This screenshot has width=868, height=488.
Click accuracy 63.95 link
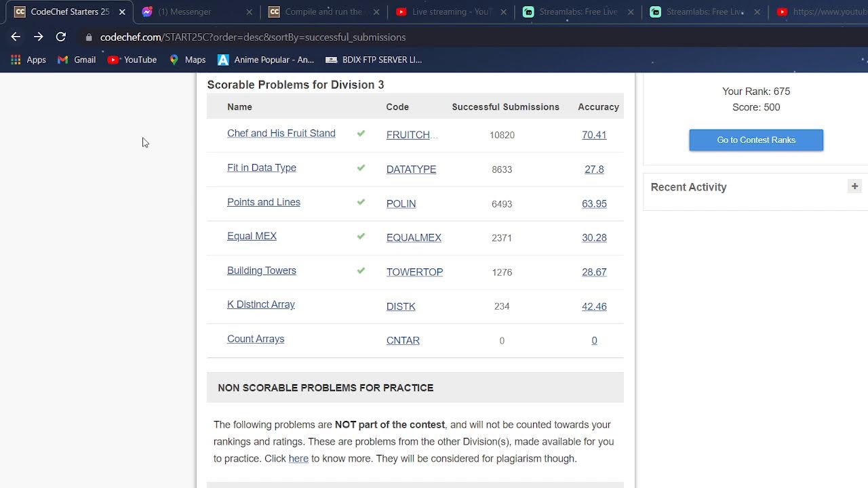pos(594,203)
